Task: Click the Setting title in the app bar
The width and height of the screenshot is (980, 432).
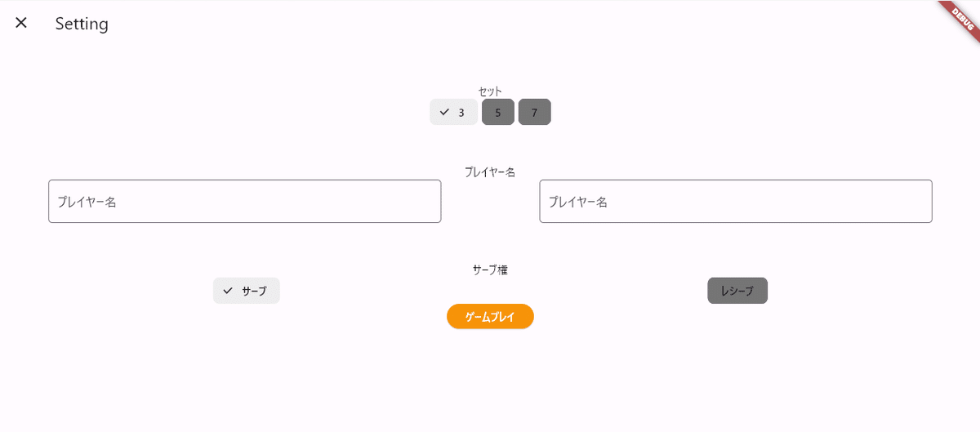Action: click(82, 24)
